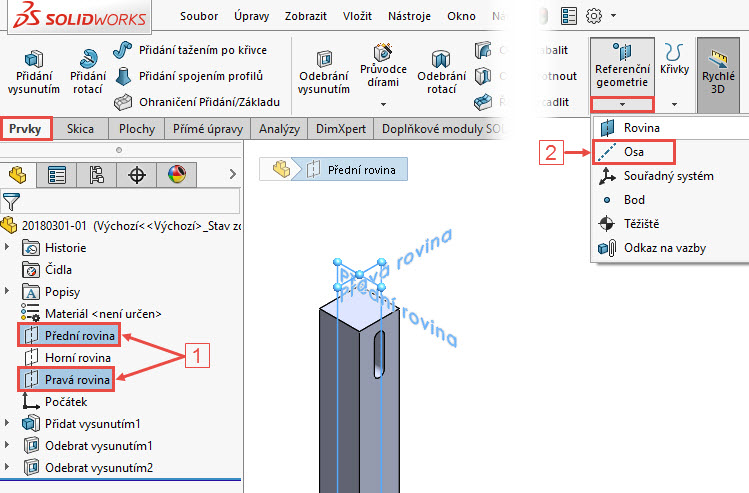Click Ohraničení Přidání/Základu boundary tool
The image size is (749, 493).
(x=197, y=102)
